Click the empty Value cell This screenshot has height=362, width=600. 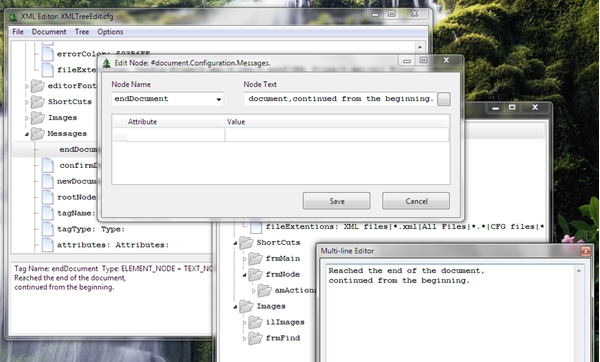click(x=337, y=135)
